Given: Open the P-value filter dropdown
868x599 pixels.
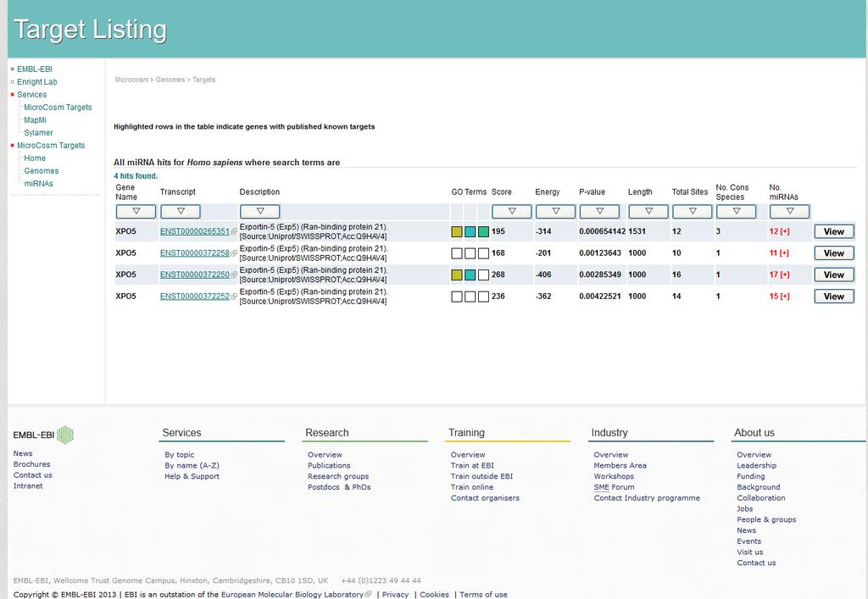Looking at the screenshot, I should (x=599, y=211).
